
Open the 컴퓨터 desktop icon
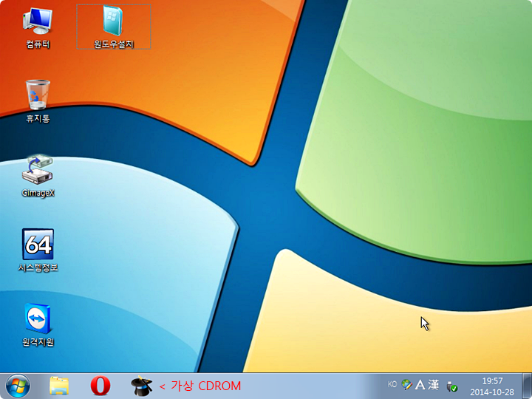coord(38,28)
